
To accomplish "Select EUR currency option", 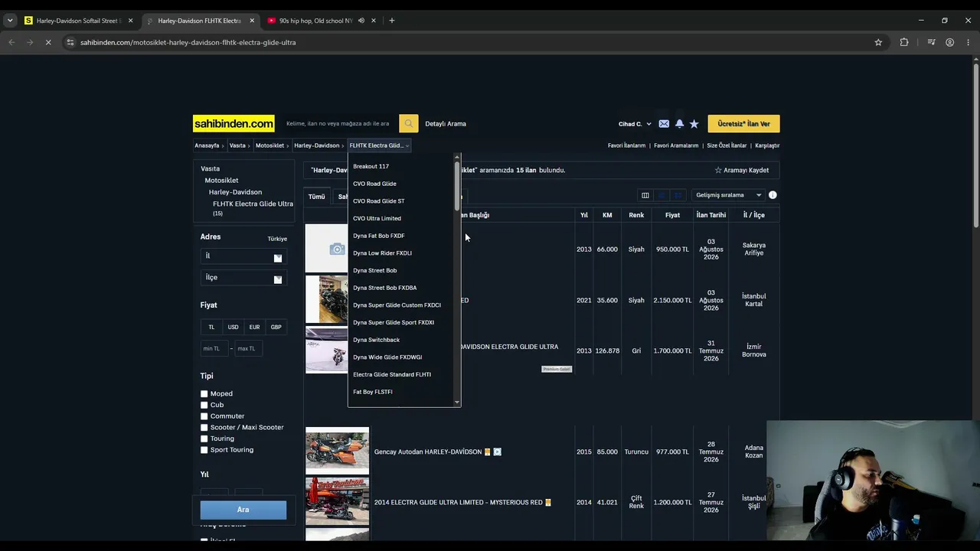I will [254, 327].
